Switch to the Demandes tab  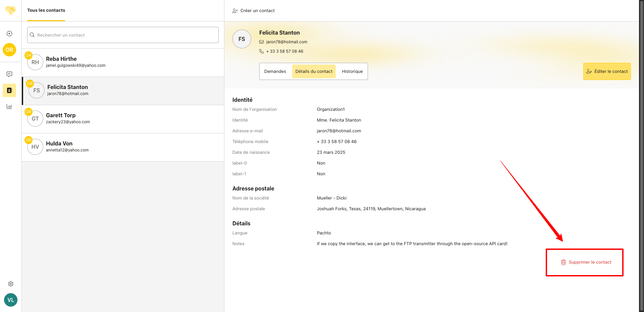tap(275, 72)
